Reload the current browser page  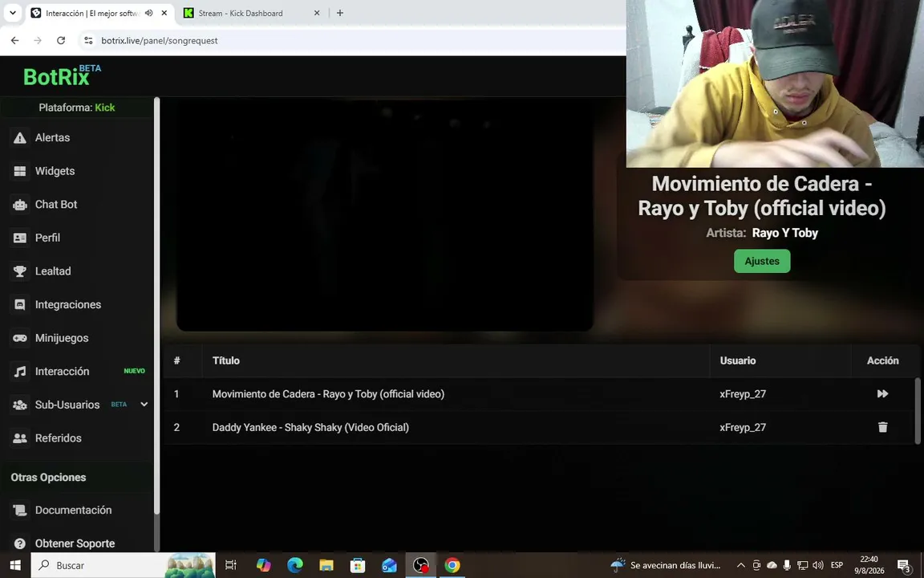click(x=61, y=41)
